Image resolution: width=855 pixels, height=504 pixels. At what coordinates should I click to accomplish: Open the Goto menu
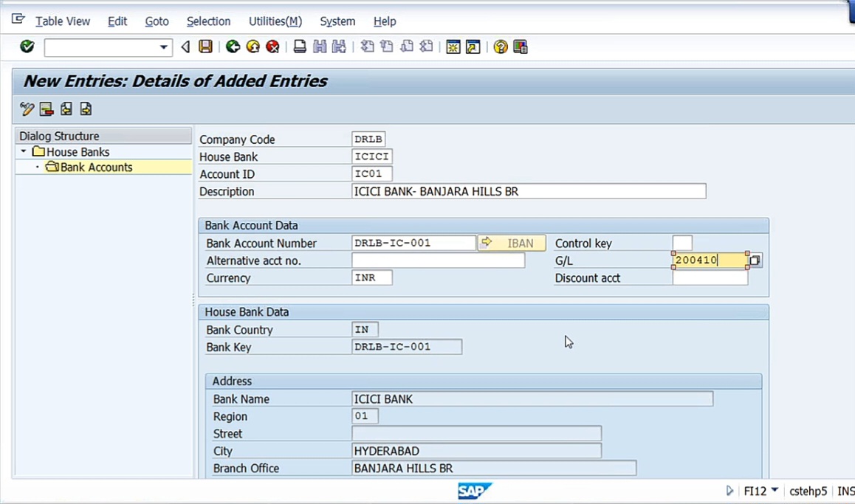157,21
